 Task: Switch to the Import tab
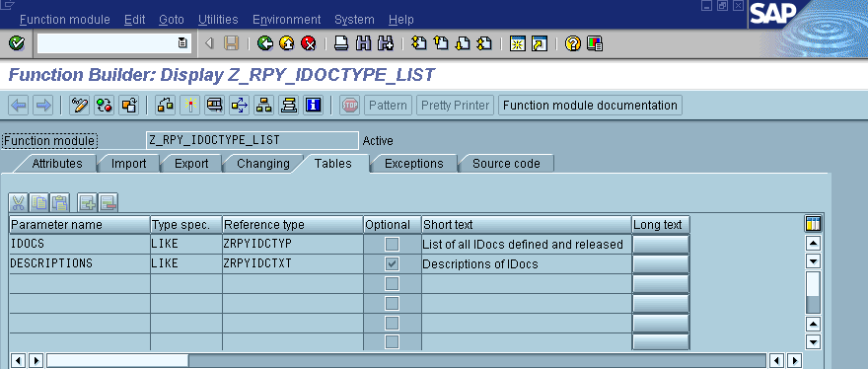pos(129,164)
